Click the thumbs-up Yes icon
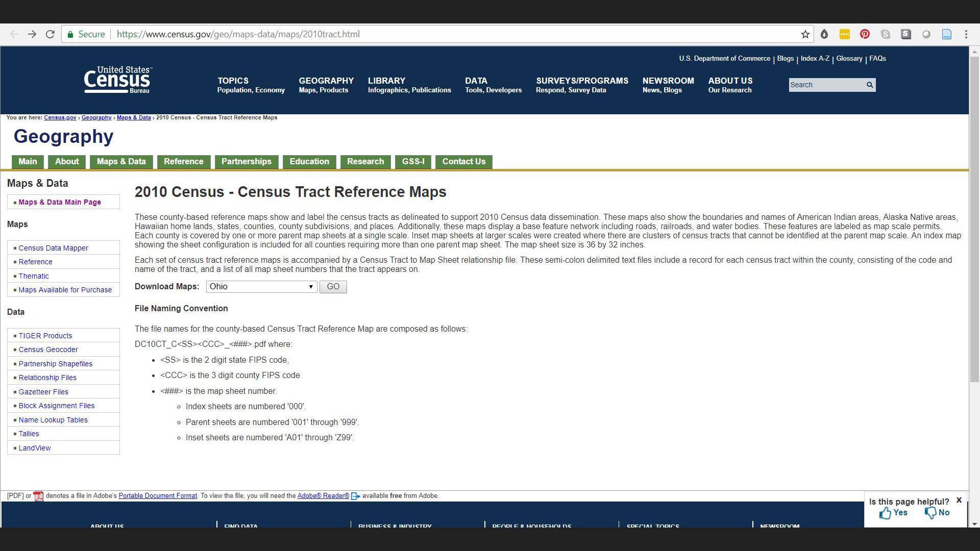This screenshot has width=980, height=551. pos(885,513)
